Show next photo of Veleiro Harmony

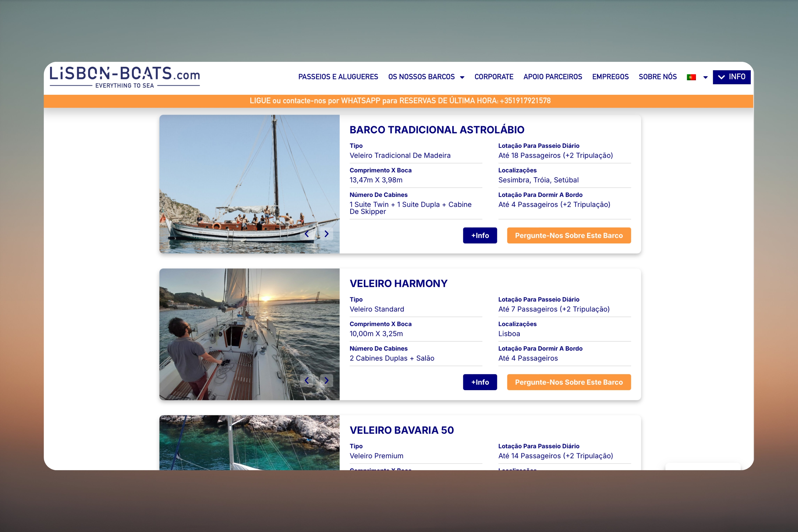click(x=326, y=380)
